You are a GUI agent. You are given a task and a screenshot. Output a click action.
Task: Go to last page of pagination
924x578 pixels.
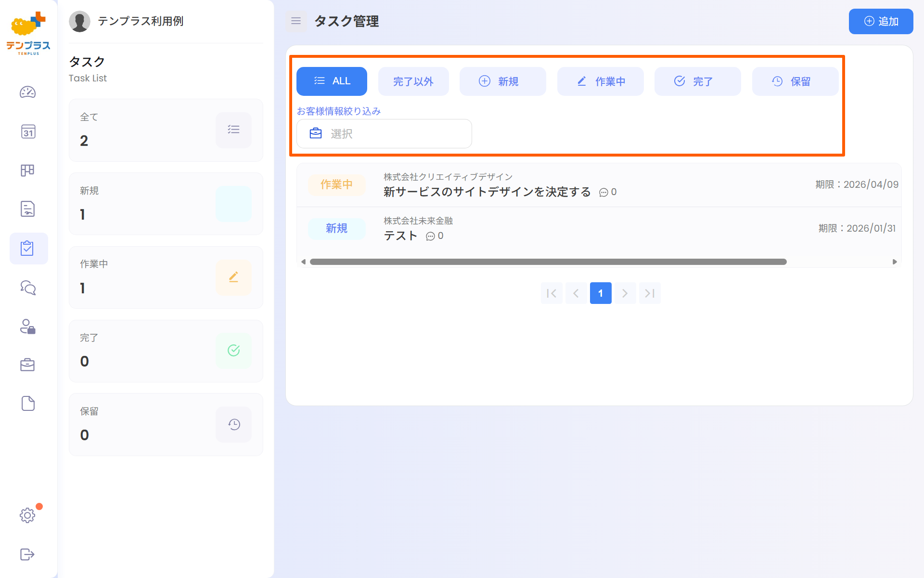650,293
